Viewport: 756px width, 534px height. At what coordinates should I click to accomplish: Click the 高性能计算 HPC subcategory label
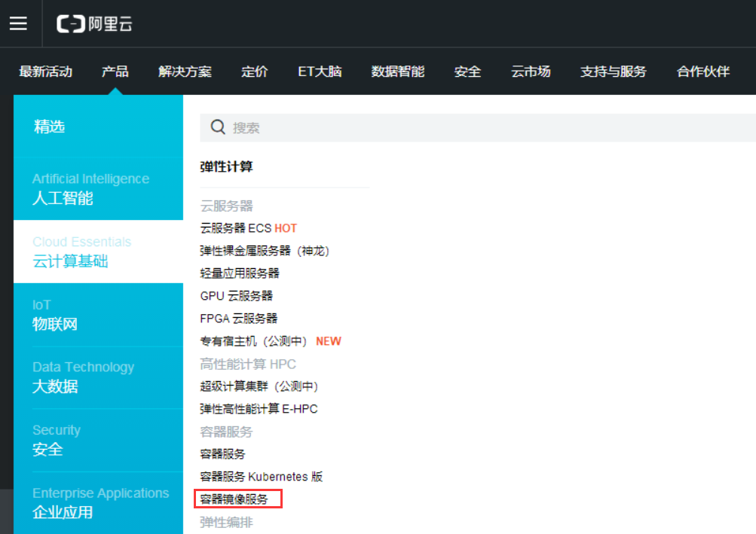coord(248,364)
